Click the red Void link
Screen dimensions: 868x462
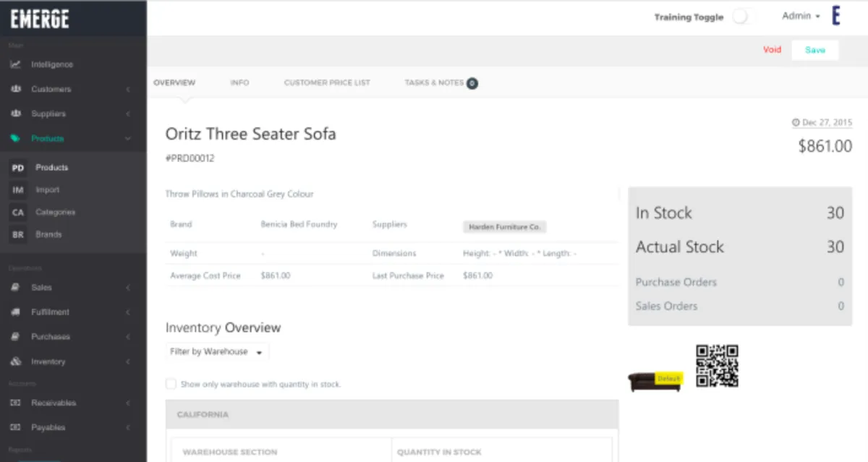coord(772,50)
